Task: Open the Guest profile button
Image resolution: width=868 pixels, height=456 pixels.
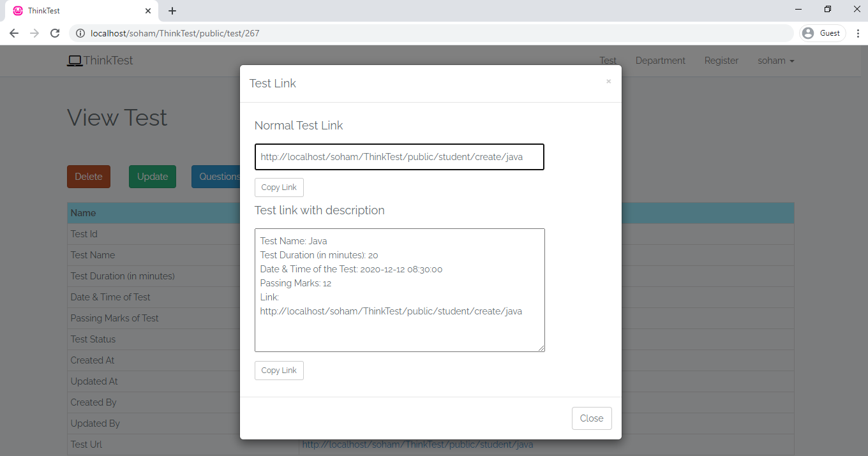Action: point(823,33)
